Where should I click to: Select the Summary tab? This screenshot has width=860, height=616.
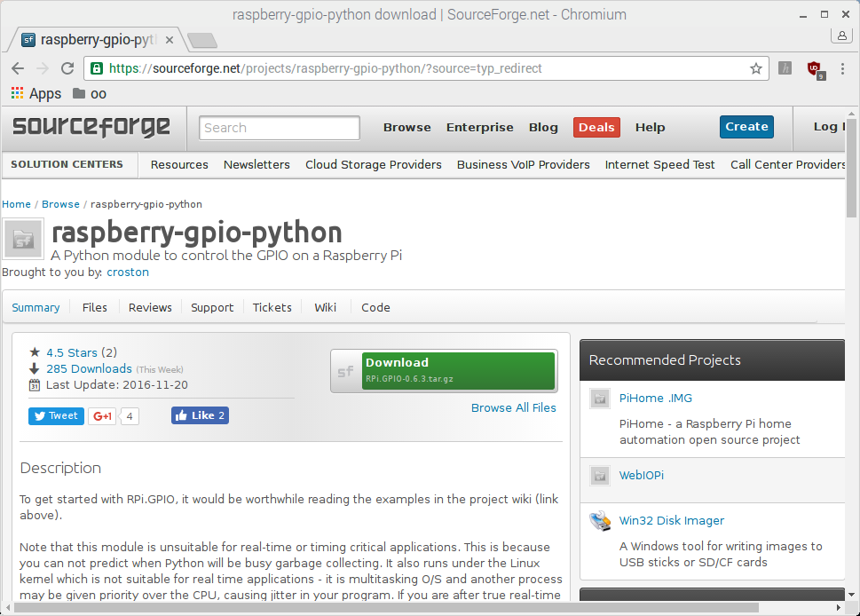pyautogui.click(x=36, y=308)
